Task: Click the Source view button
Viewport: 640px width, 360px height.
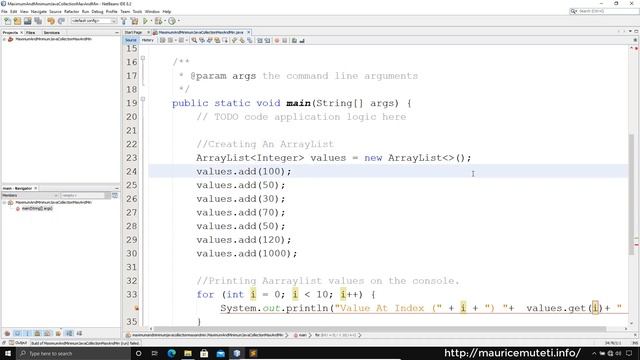Action: pos(131,40)
